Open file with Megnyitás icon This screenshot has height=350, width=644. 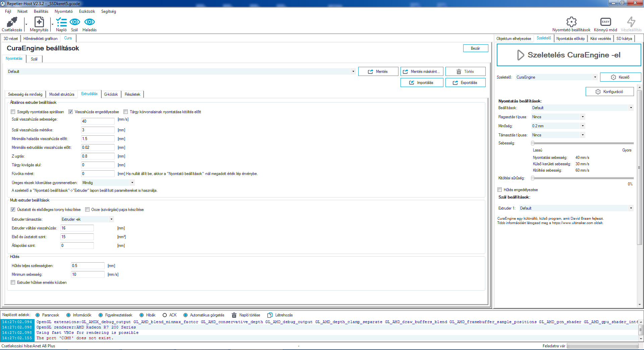pos(39,22)
